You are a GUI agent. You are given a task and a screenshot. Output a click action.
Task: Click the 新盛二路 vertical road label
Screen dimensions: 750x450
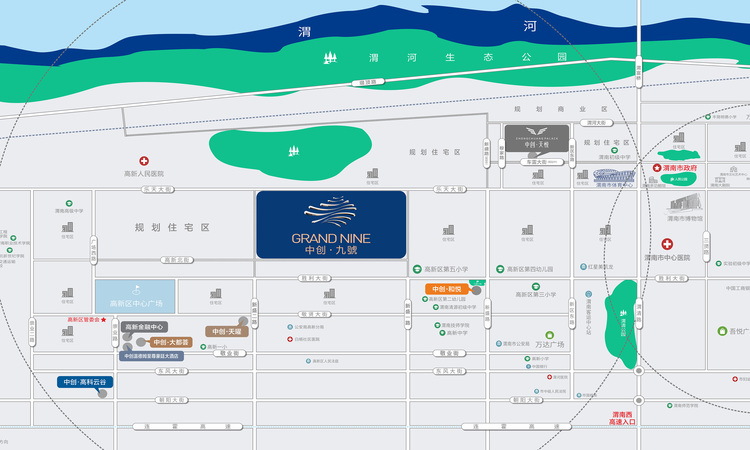[x=254, y=313]
